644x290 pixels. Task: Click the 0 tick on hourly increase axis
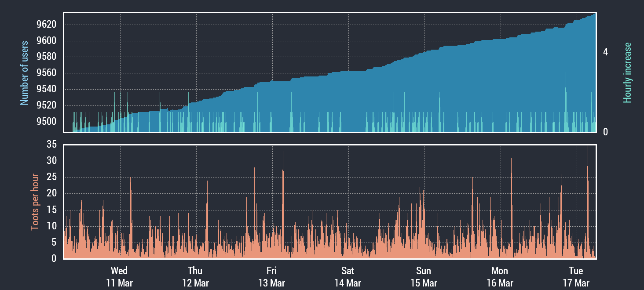605,132
